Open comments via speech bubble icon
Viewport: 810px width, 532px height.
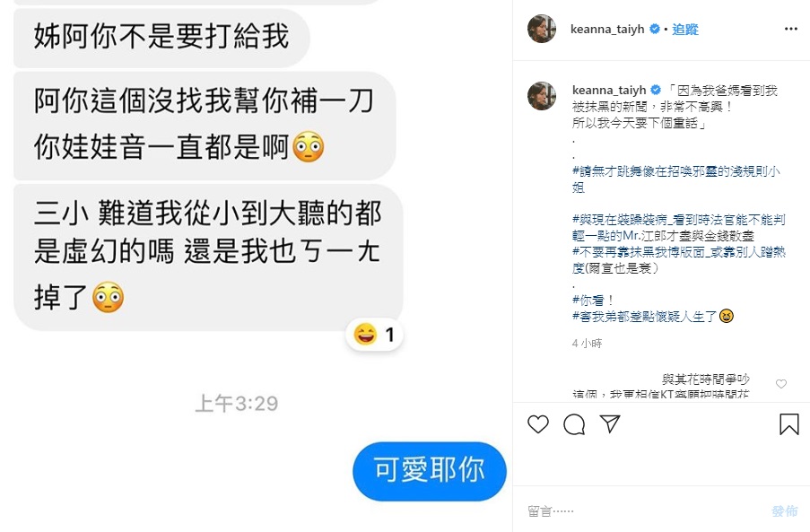574,424
